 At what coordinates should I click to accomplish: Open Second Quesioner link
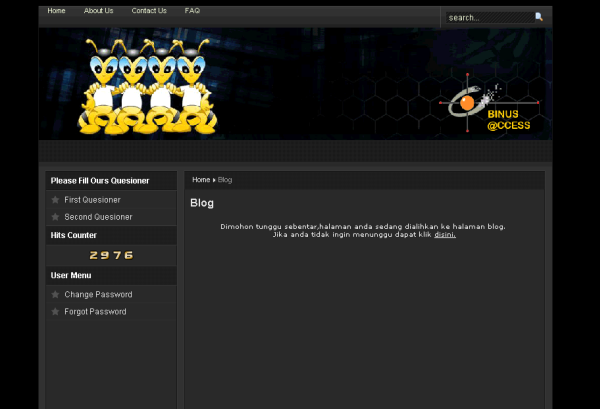(98, 217)
